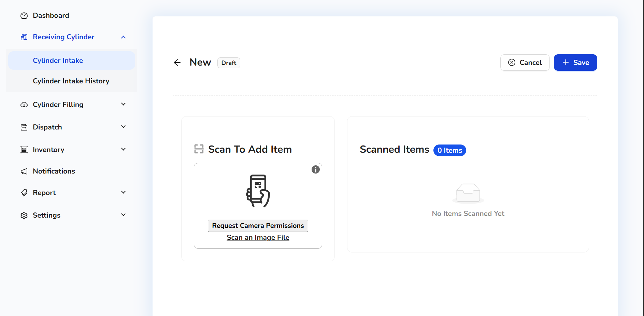Select the Cylinder Intake menu item
This screenshot has width=644, height=316.
click(x=58, y=60)
